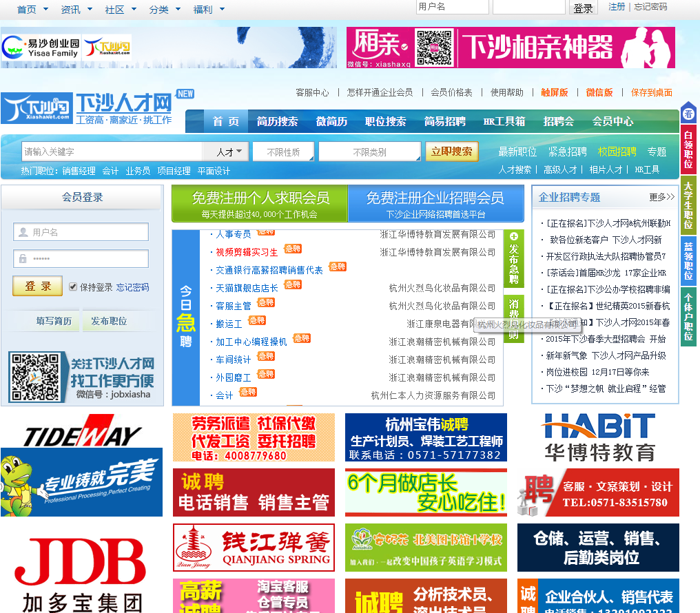Expand the 分类 top menu
The height and width of the screenshot is (613, 700).
[165, 10]
